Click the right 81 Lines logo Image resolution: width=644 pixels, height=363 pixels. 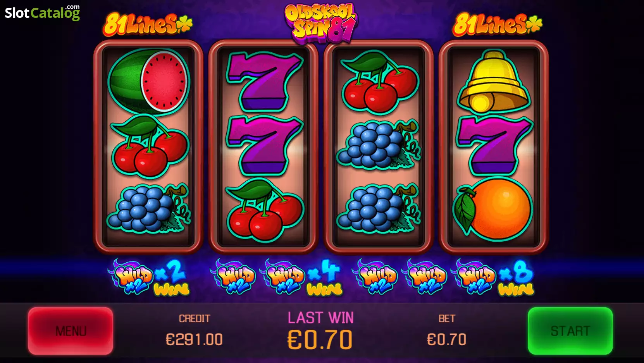(498, 24)
